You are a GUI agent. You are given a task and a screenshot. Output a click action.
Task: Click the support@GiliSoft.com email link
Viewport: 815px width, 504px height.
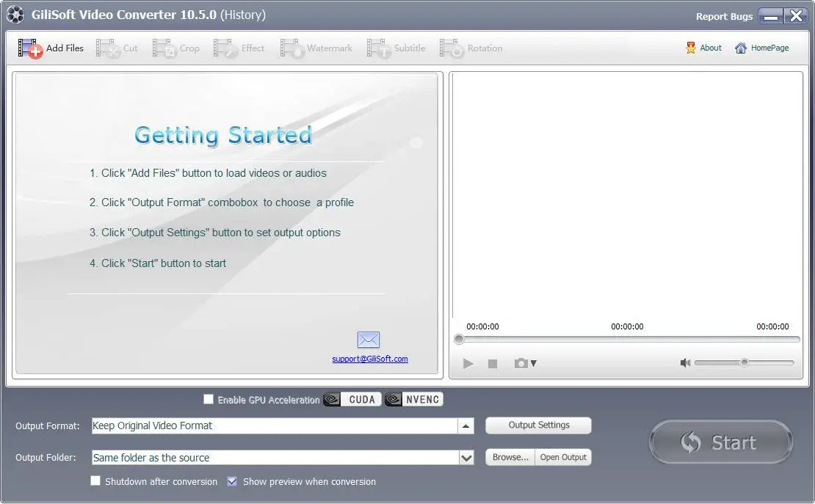[370, 359]
